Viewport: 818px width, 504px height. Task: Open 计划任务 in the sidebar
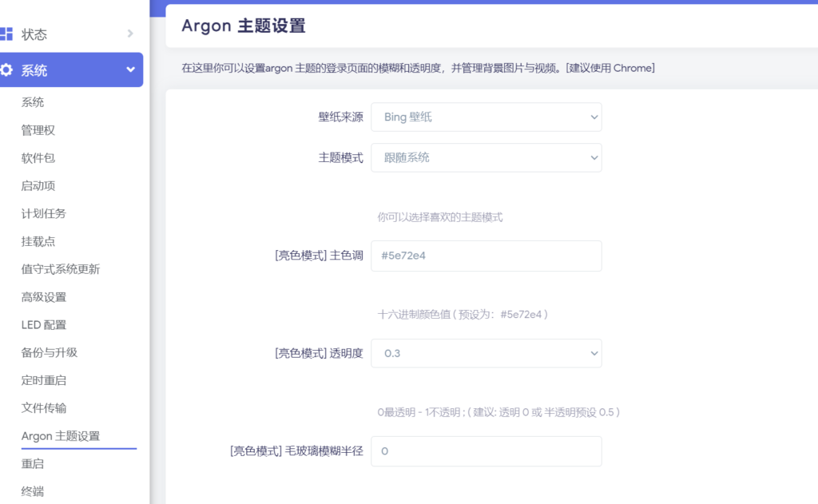coord(44,213)
